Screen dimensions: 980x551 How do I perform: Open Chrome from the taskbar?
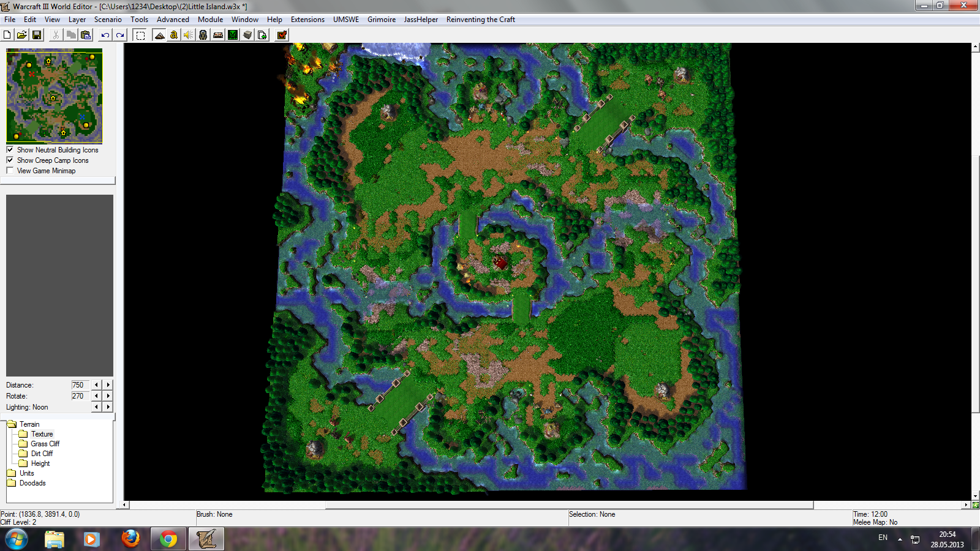click(x=168, y=539)
